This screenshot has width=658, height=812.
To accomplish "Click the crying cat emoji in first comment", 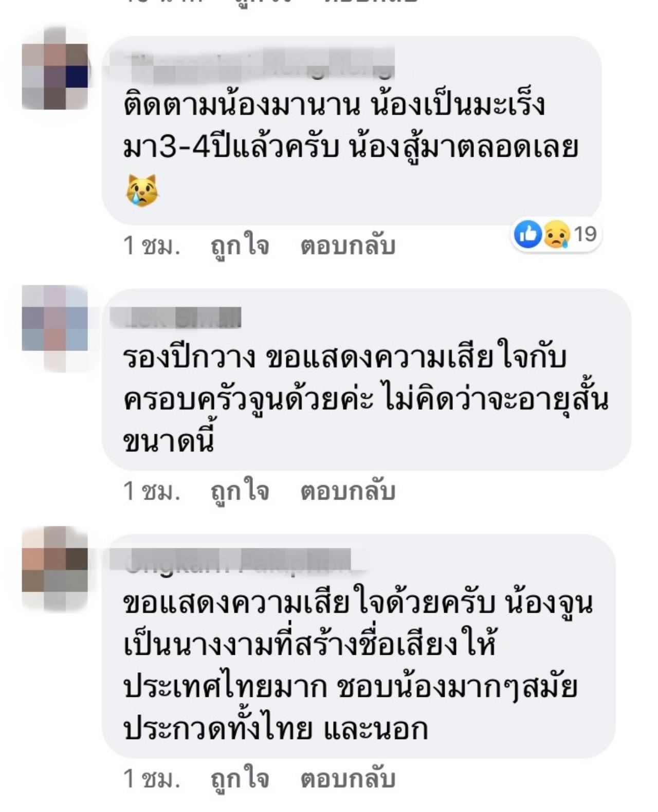I will click(x=142, y=190).
